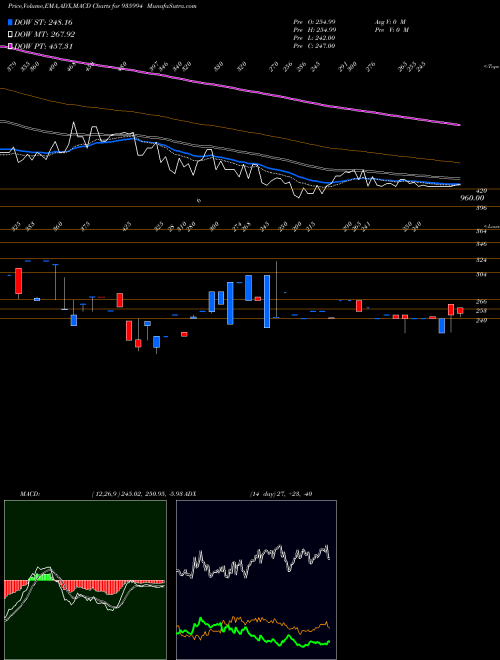Click the MunafaSutra.com text in the title
Screen dimensions: 500x660
[x=173, y=6]
